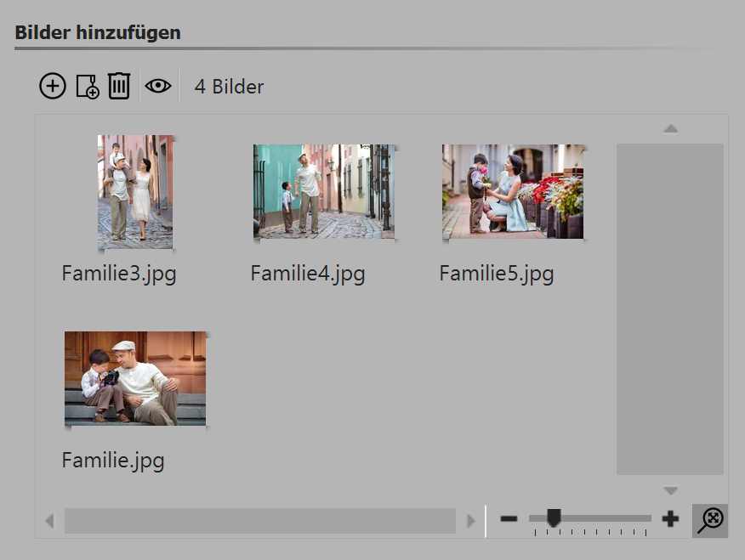Click the add file icon
This screenshot has width=745, height=560.
point(87,86)
